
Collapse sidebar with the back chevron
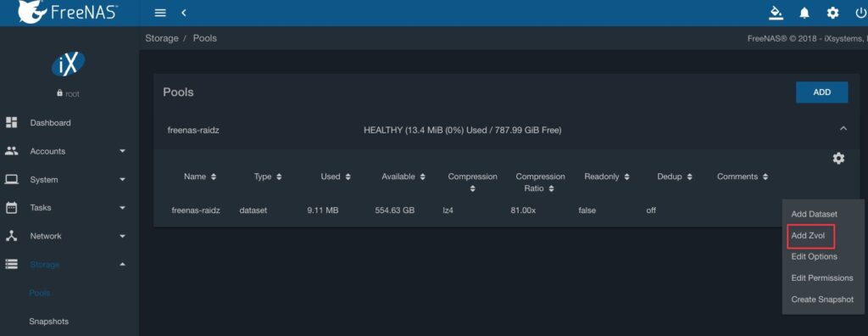(183, 13)
